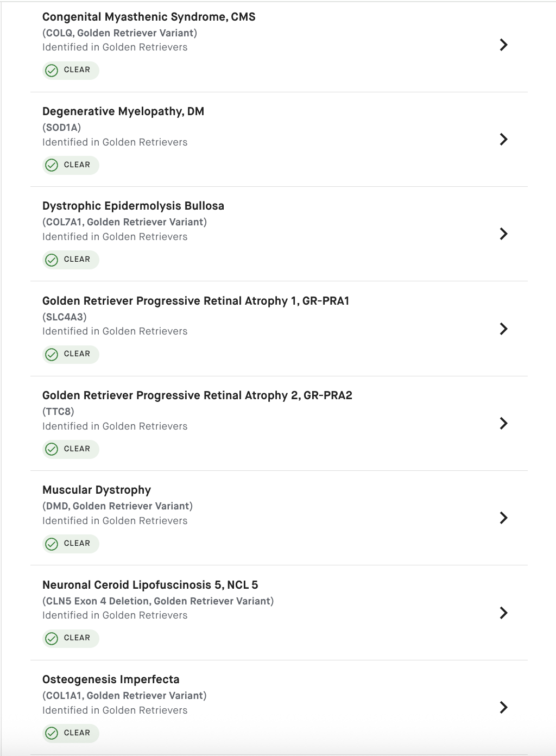
Task: Click CLEAR checkmark icon under Degenerative Myelopathy
Action: click(52, 165)
